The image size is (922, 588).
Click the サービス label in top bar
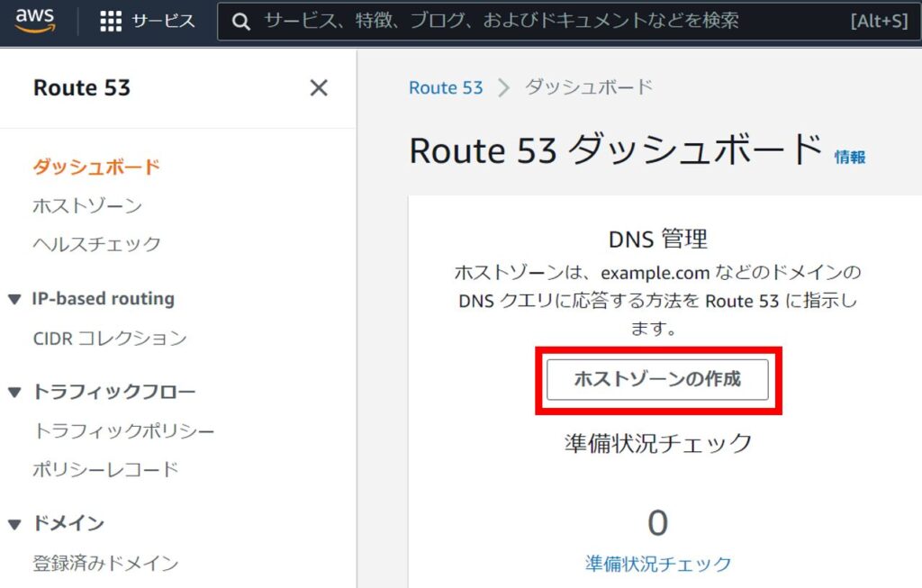163,22
